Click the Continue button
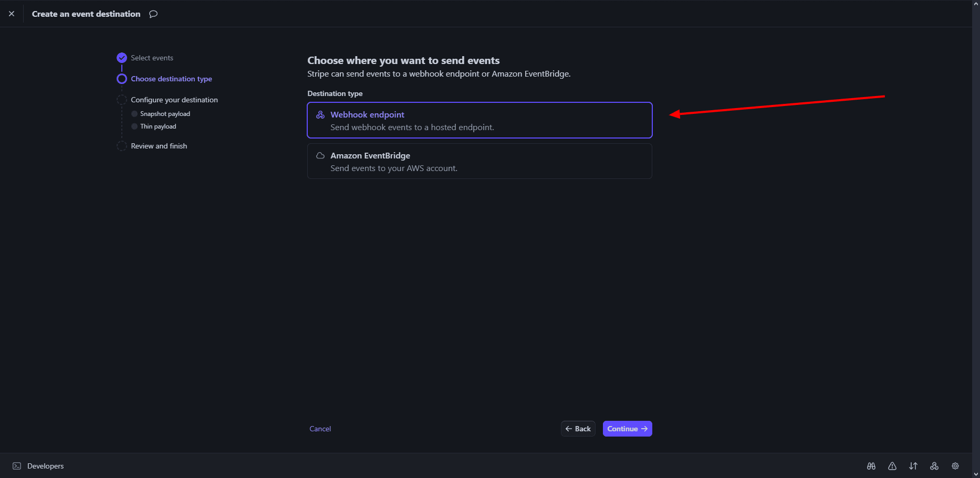 tap(627, 429)
